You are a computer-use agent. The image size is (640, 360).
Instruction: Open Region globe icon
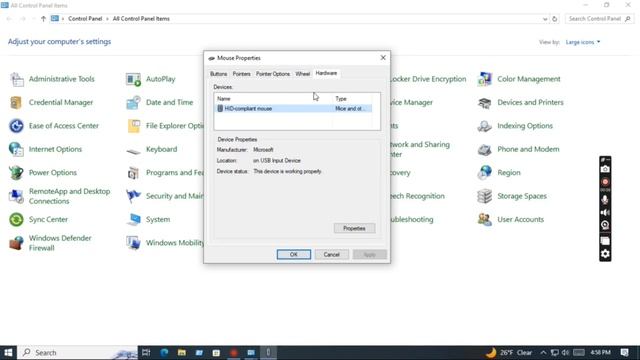coord(484,173)
